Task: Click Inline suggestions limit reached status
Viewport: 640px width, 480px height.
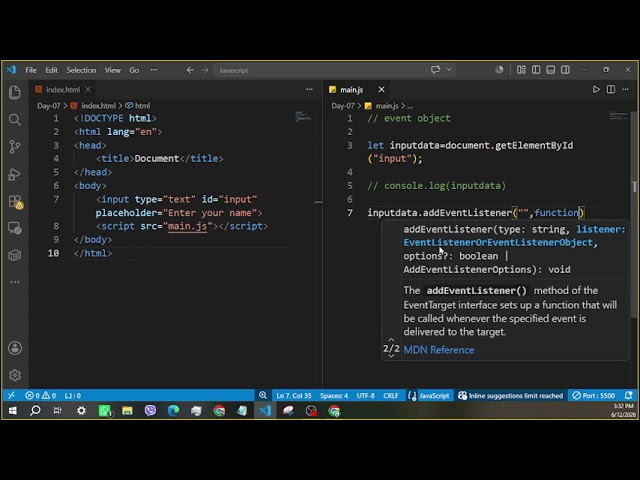Action: (511, 396)
